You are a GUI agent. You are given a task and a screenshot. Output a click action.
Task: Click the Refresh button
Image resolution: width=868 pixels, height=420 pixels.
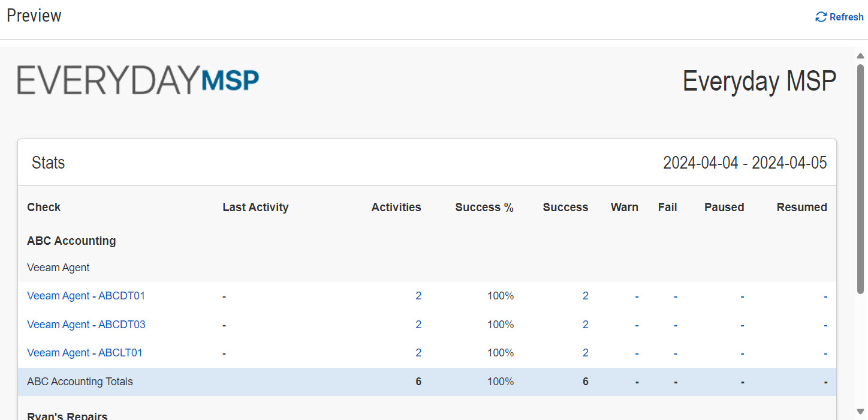pyautogui.click(x=839, y=17)
